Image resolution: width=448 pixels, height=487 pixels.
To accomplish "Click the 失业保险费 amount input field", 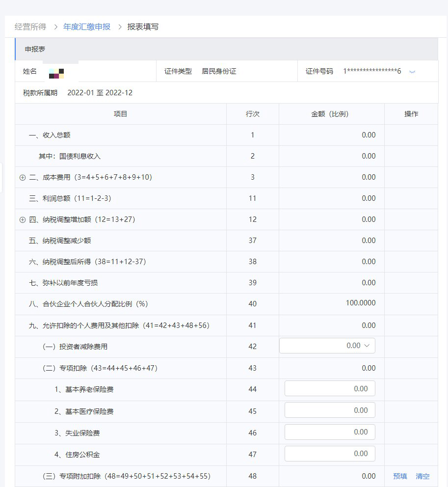I will (x=329, y=432).
